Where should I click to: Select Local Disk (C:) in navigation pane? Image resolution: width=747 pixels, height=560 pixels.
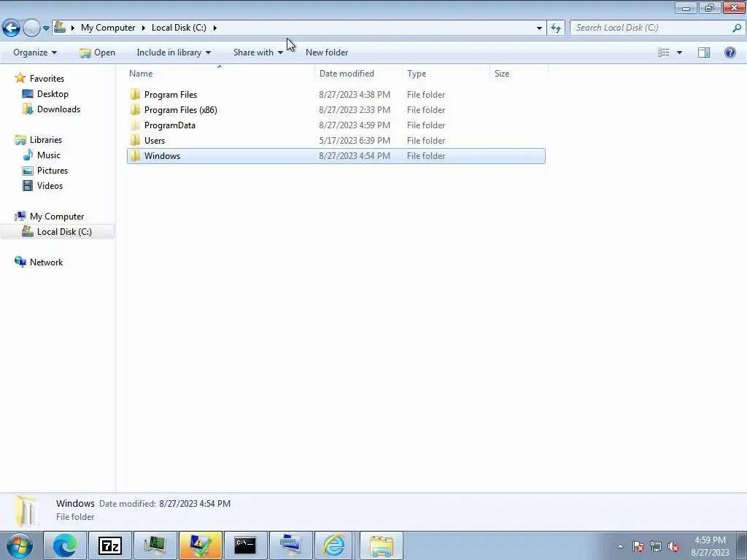click(x=64, y=231)
